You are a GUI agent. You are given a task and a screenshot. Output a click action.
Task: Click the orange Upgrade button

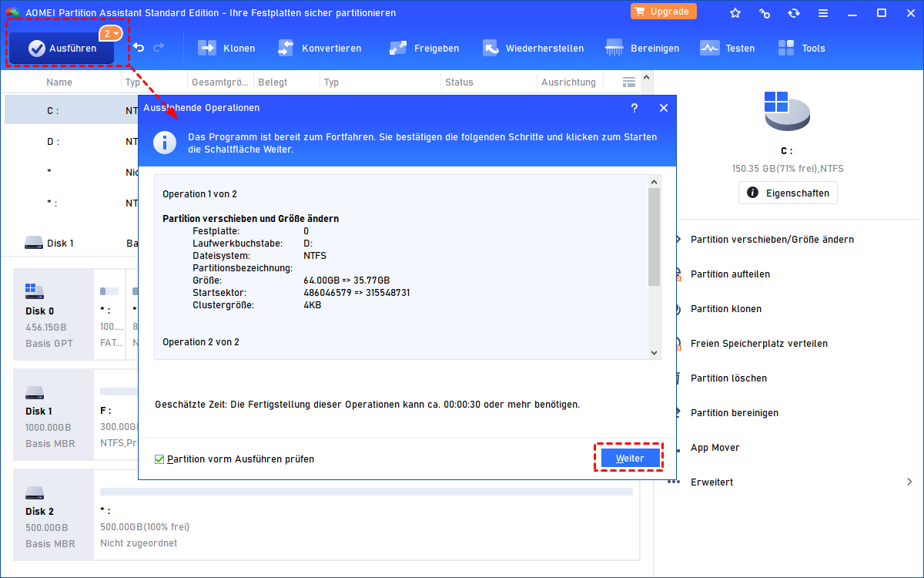coord(664,12)
